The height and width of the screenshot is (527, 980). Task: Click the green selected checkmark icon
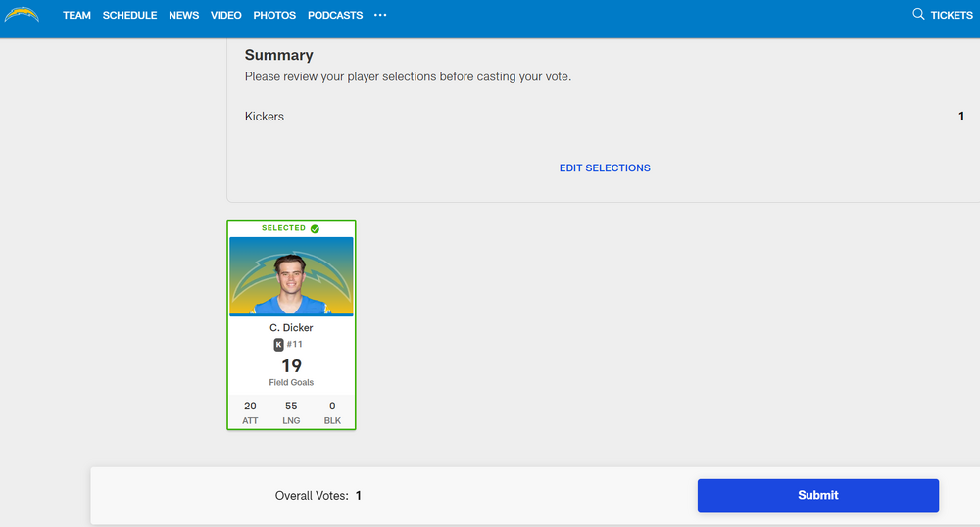coord(315,228)
